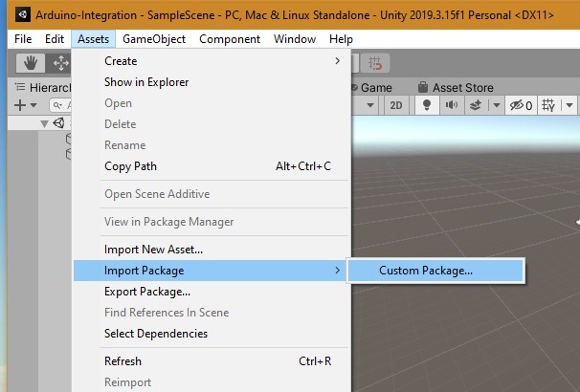Image resolution: width=580 pixels, height=392 pixels.
Task: Open the Help menu
Action: pyautogui.click(x=341, y=39)
